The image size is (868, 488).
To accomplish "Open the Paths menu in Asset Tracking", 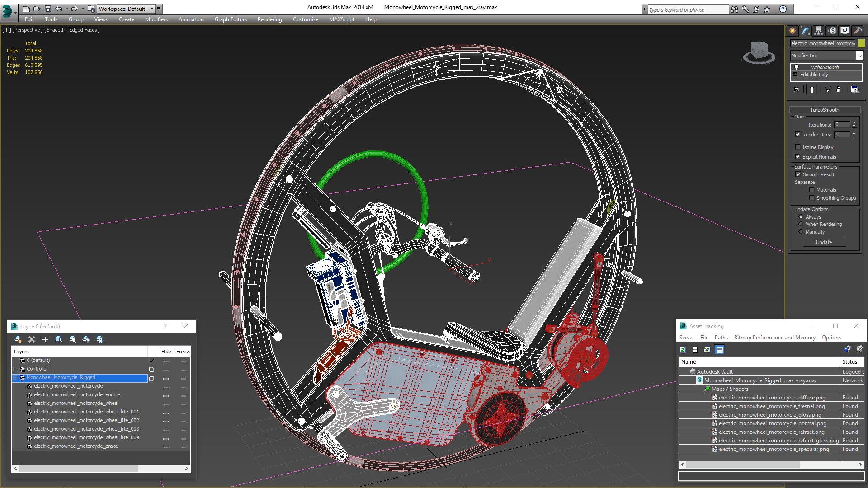I will coord(721,338).
